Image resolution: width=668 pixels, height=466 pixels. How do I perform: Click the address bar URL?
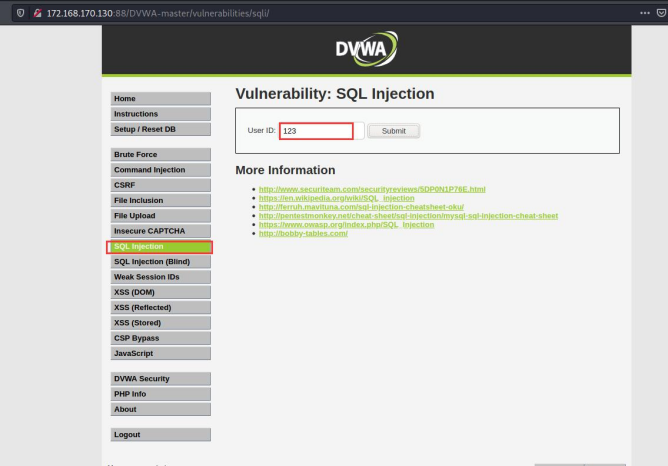[158, 13]
